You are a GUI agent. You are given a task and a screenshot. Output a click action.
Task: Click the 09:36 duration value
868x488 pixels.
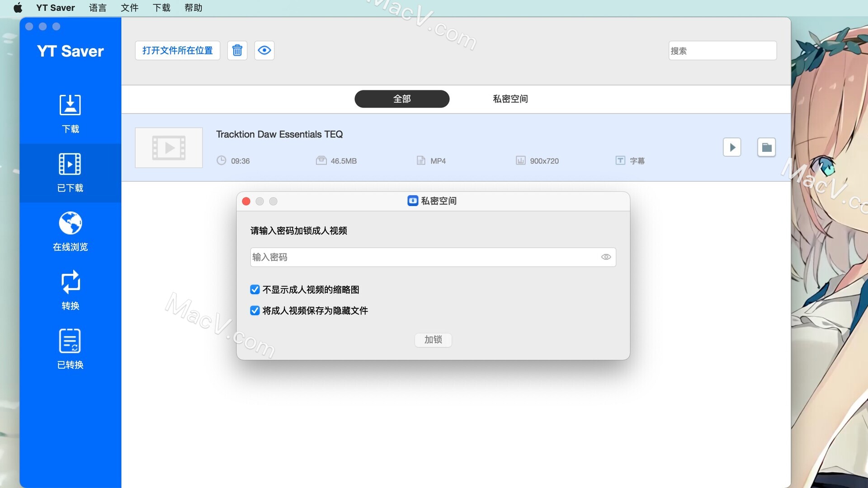[x=241, y=161]
